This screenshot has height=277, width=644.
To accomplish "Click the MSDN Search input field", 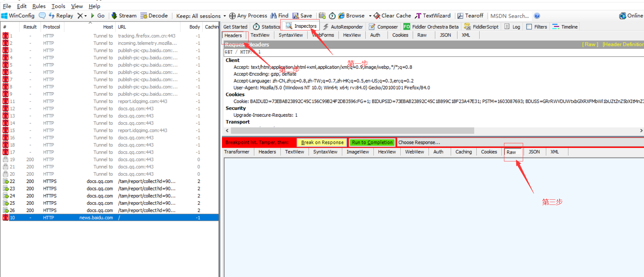I will coord(510,16).
